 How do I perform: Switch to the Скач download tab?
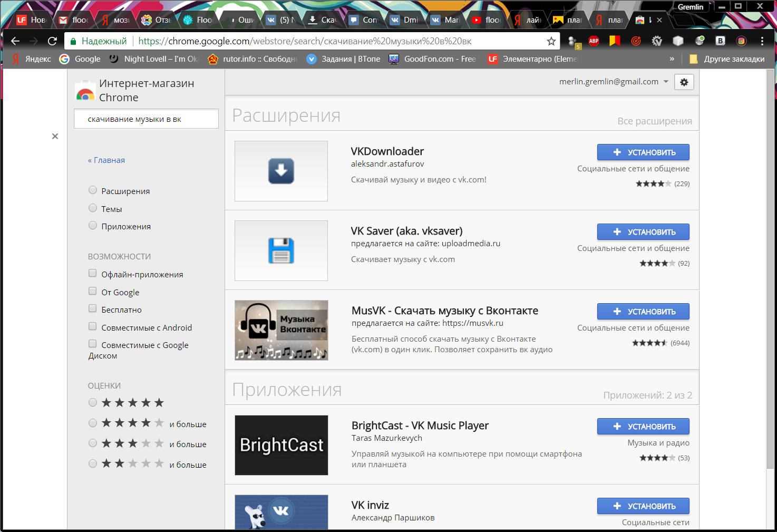[322, 20]
